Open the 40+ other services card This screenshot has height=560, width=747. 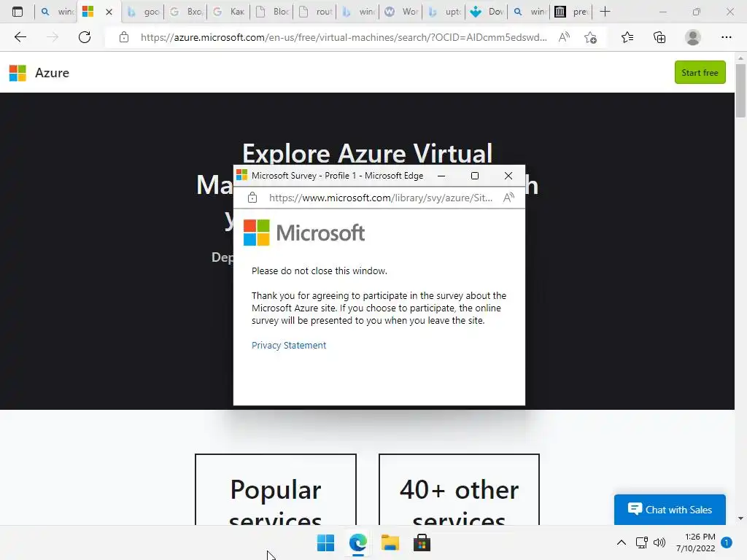click(x=460, y=489)
